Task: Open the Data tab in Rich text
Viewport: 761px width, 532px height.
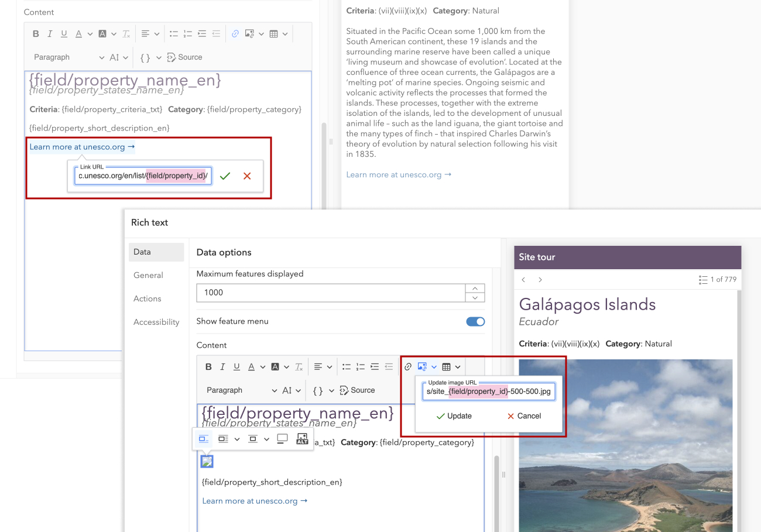Action: click(156, 252)
